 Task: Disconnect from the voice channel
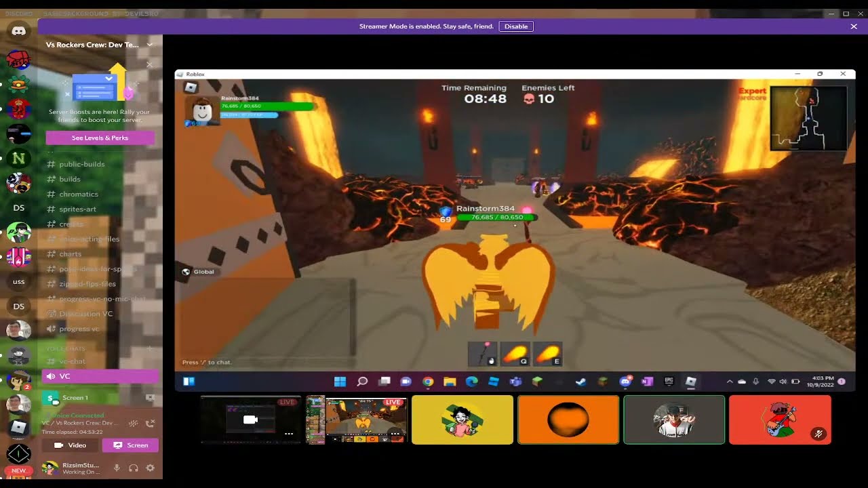pos(150,424)
